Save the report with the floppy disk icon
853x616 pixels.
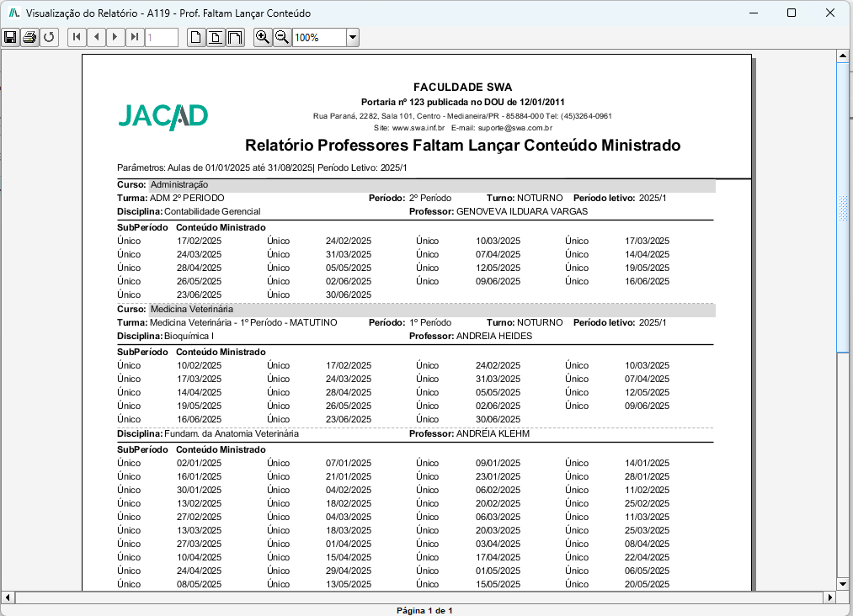point(10,37)
